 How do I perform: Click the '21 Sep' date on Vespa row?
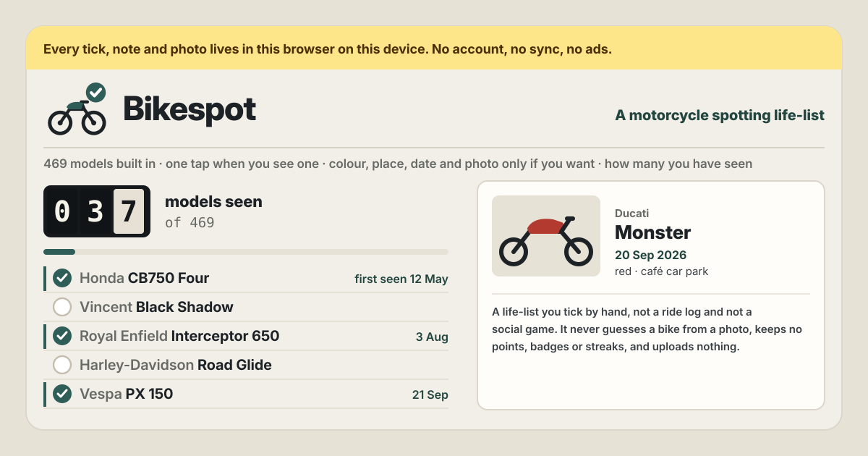(430, 394)
